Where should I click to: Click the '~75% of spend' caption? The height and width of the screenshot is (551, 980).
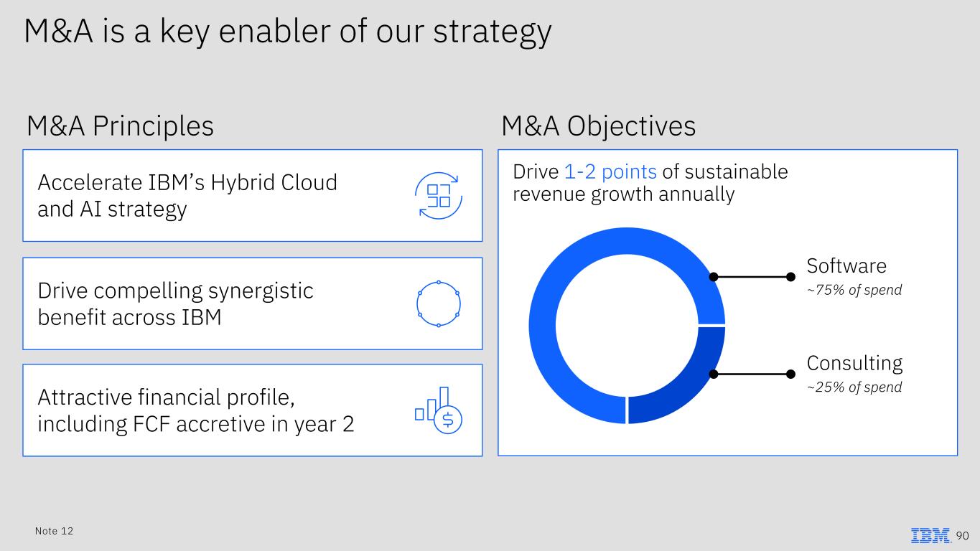coord(854,291)
